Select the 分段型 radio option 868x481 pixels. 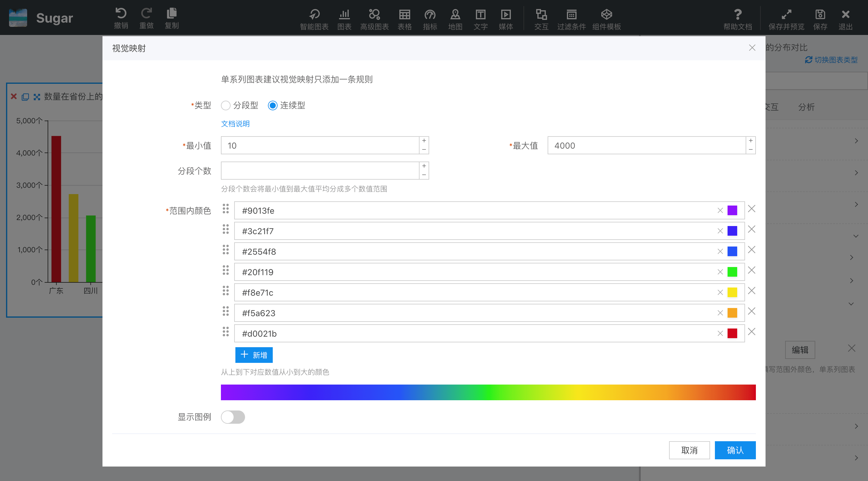click(x=225, y=105)
